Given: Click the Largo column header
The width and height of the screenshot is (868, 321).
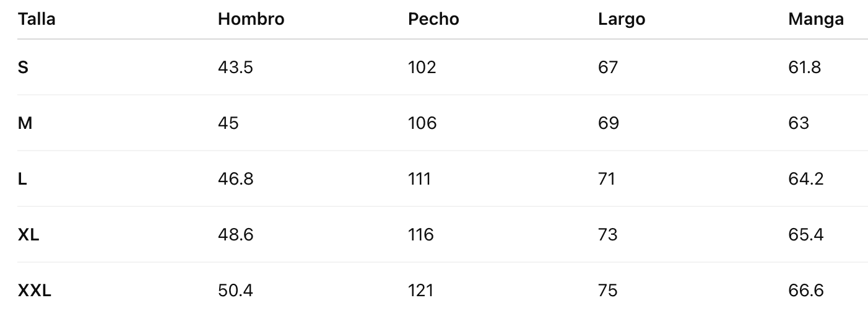Looking at the screenshot, I should click(x=622, y=19).
